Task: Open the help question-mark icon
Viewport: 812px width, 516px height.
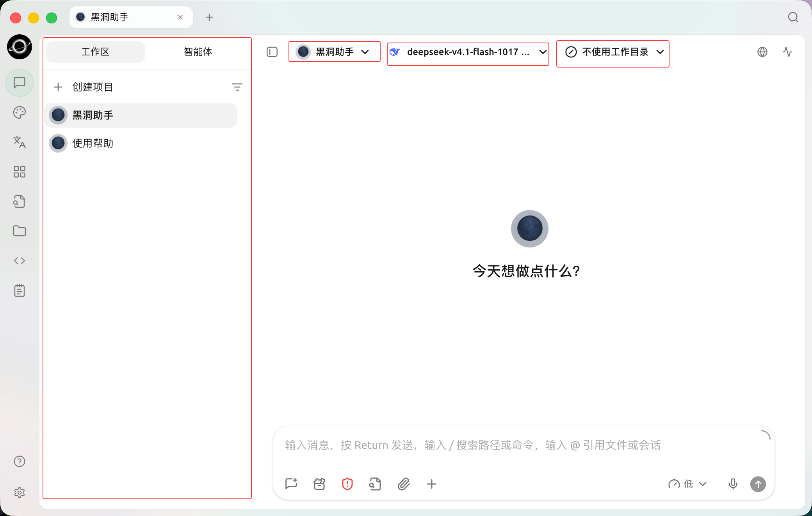Action: [20, 461]
